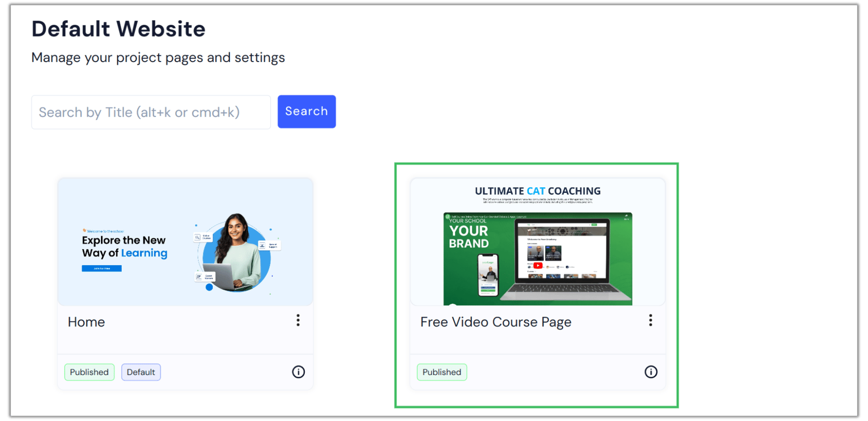Click the woman's photo in Home preview
Screen dimensions: 868x421
point(236,252)
